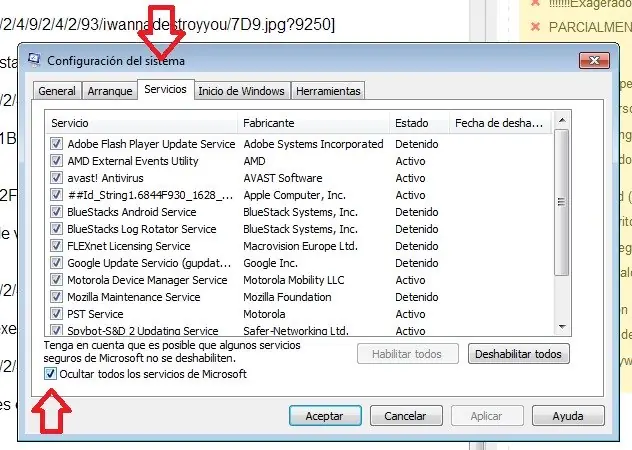Uncheck BlueStacks Android Service
The width and height of the screenshot is (632, 450).
click(56, 211)
